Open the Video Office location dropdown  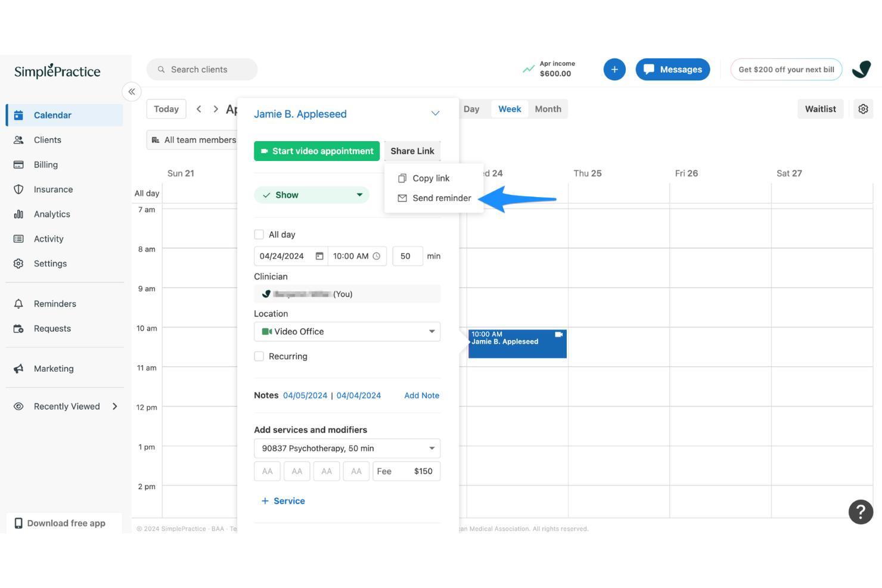[347, 332]
